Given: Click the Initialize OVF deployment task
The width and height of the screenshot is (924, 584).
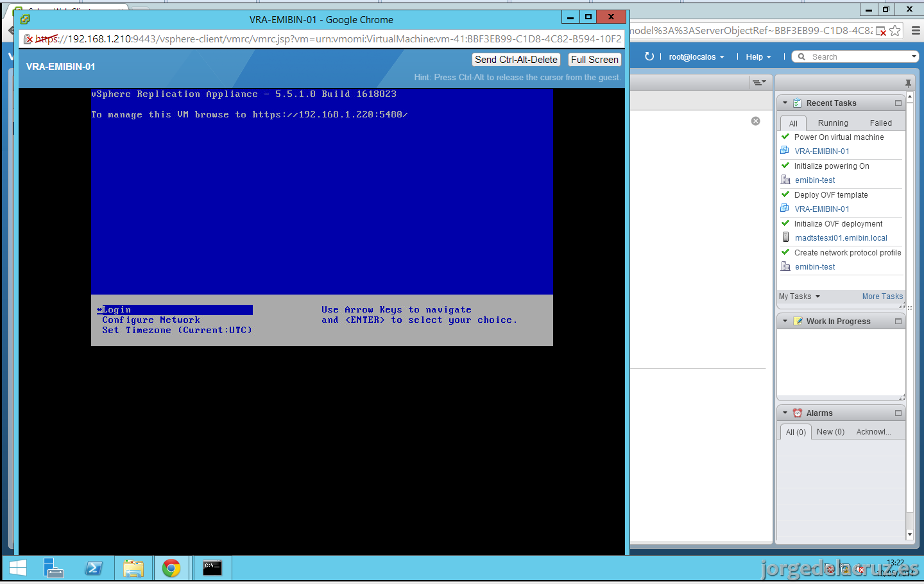Looking at the screenshot, I should pos(838,224).
